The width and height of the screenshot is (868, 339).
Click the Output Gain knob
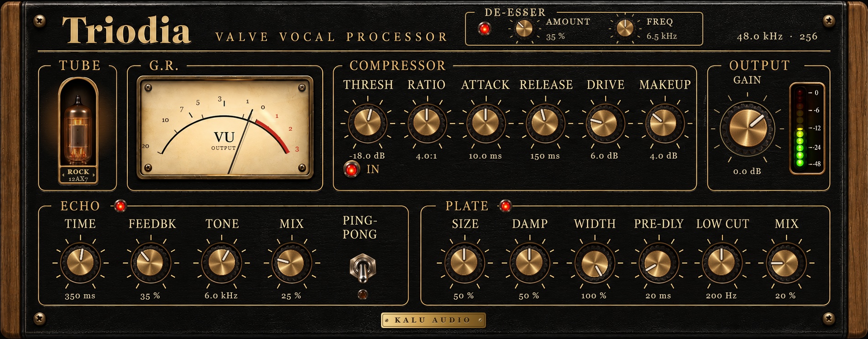tap(748, 128)
